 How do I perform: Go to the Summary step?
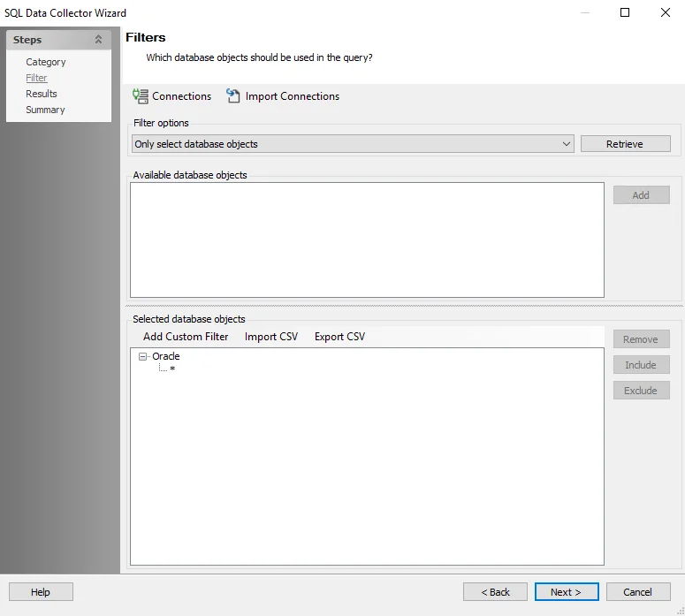click(x=45, y=110)
